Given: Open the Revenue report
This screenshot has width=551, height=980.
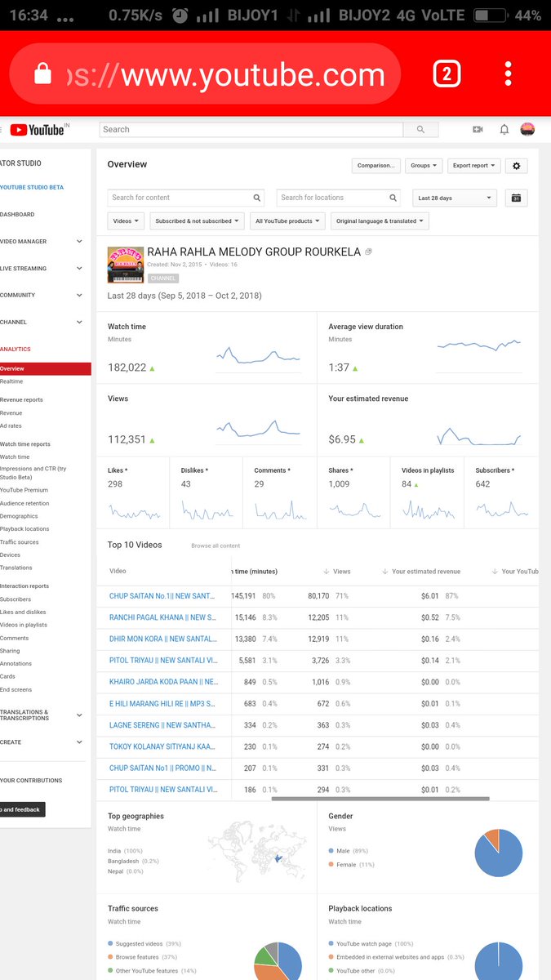Looking at the screenshot, I should [x=11, y=413].
